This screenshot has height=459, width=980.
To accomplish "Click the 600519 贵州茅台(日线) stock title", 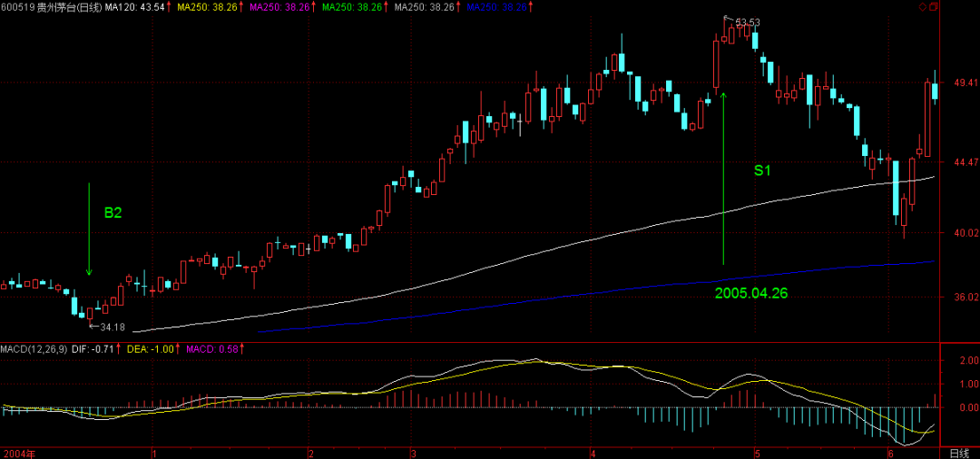I will 51,7.
